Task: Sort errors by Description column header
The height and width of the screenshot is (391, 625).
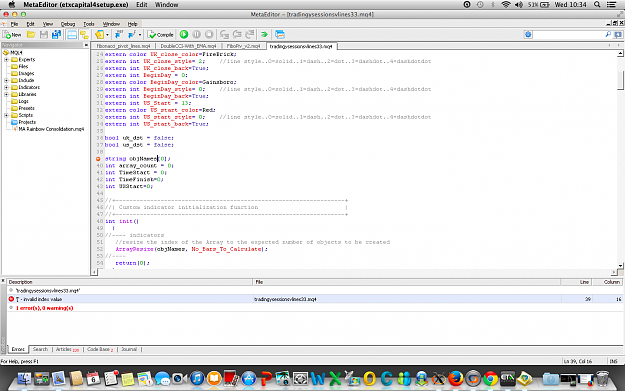Action: click(x=130, y=282)
